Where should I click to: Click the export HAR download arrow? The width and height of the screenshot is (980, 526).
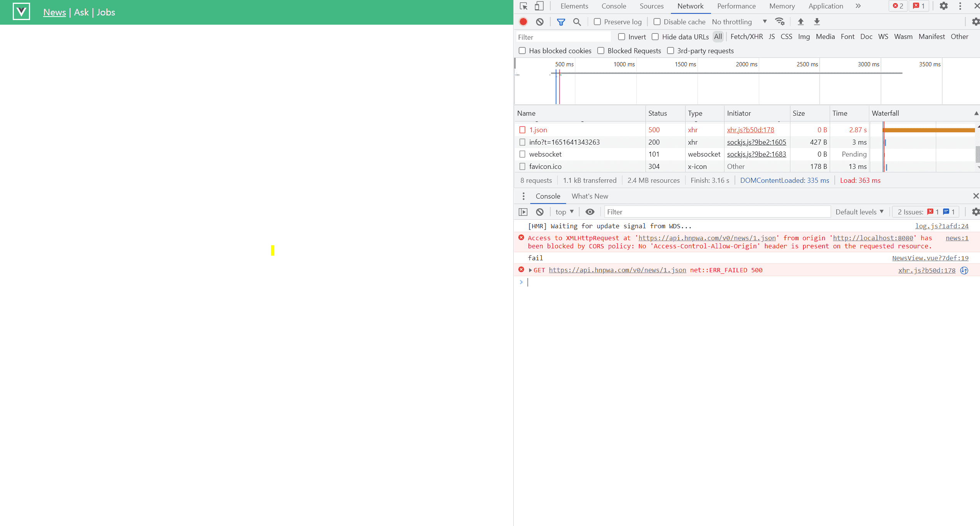(x=817, y=22)
